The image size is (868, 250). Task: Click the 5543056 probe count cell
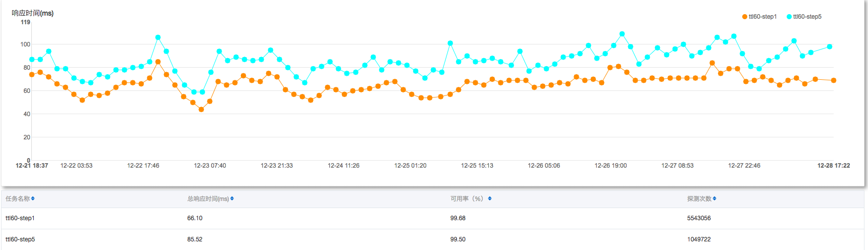pyautogui.click(x=699, y=218)
